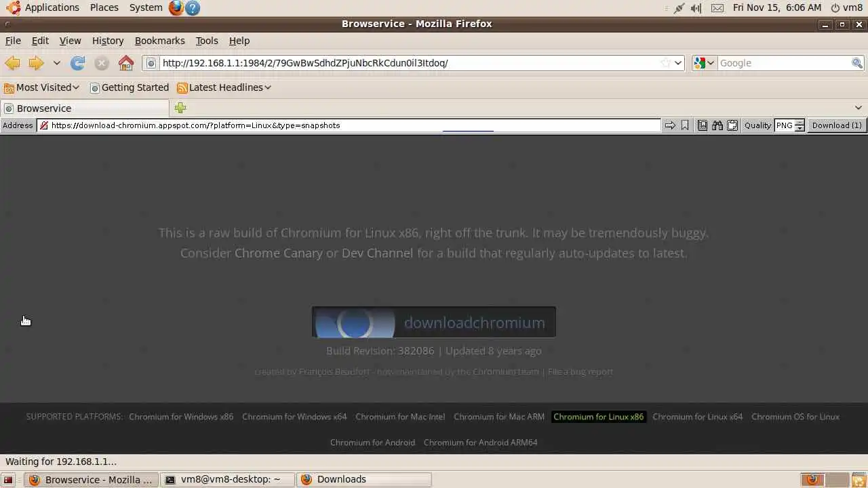This screenshot has width=868, height=488.
Task: Go back using the Firefox back arrow
Action: tap(12, 63)
